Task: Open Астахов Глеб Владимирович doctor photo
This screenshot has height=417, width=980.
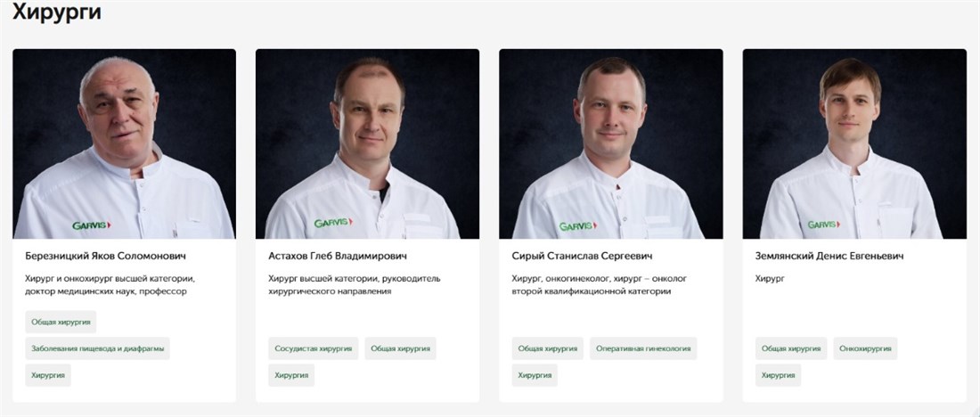Action: 367,143
